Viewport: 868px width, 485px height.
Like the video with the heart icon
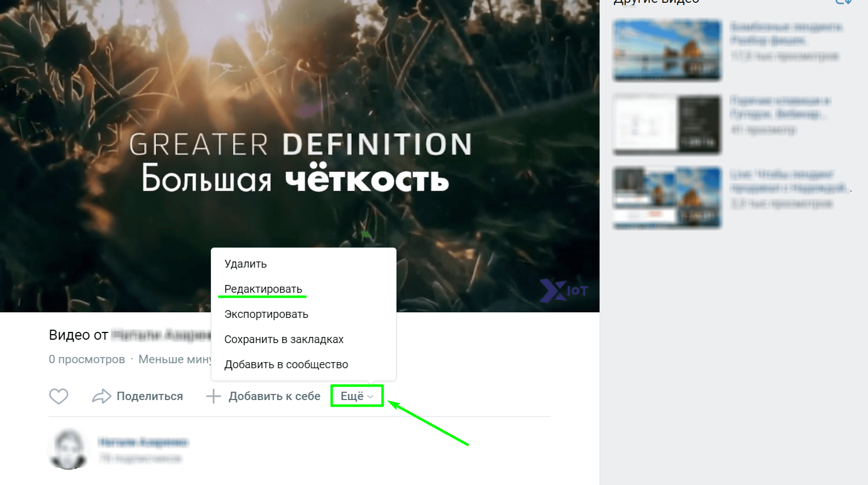tap(59, 396)
